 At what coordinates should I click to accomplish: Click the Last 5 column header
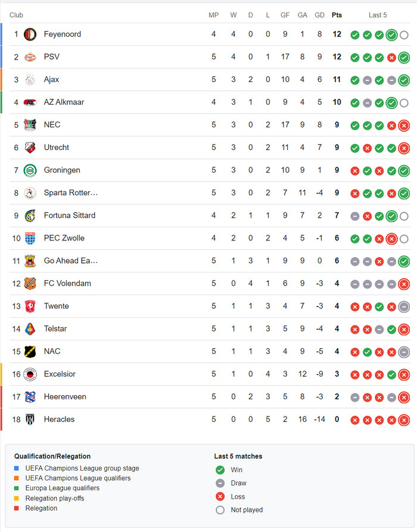tap(378, 15)
